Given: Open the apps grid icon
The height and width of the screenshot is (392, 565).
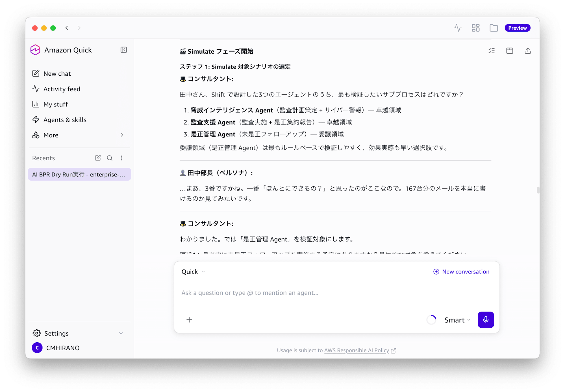Looking at the screenshot, I should 475,28.
